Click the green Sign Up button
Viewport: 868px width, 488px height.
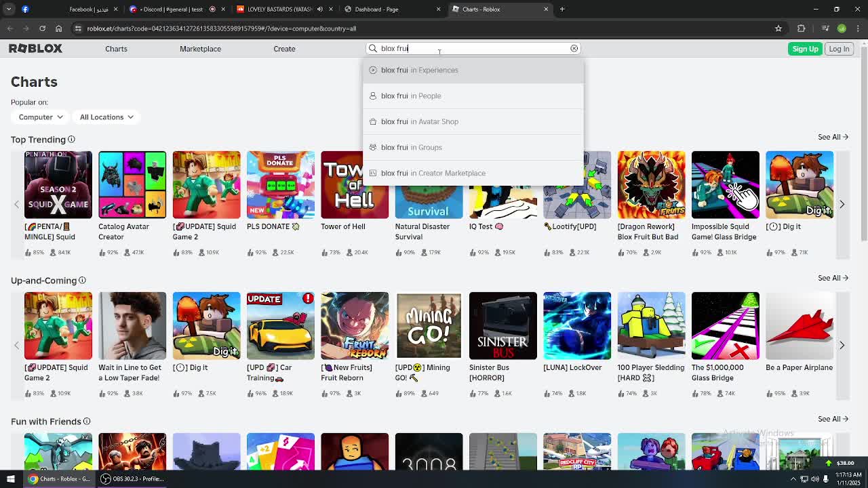pos(805,49)
